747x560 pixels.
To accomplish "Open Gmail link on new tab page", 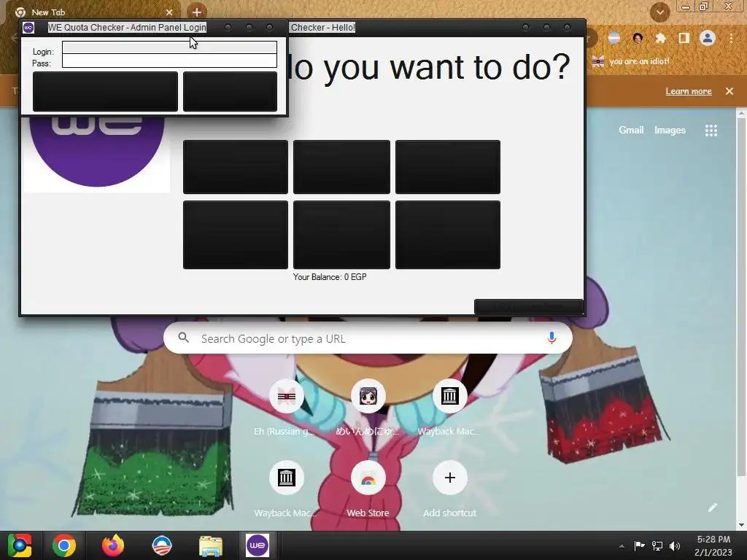I will point(631,130).
